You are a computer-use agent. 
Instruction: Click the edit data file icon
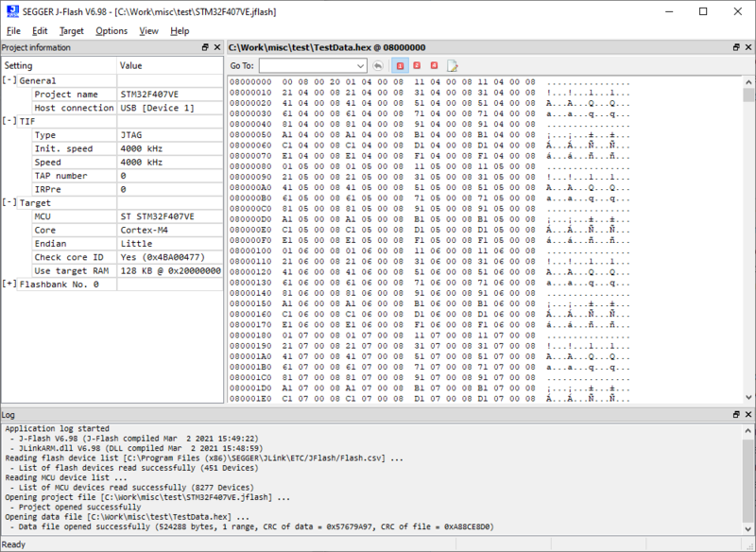click(453, 66)
